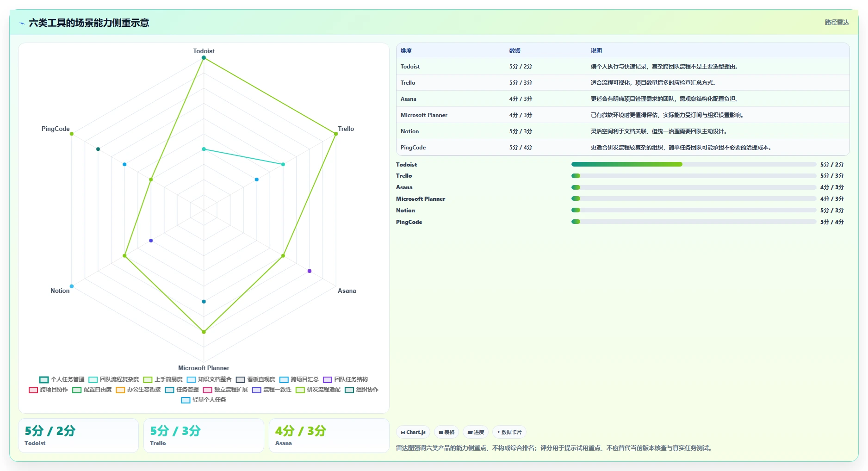The image size is (868, 471).
Task: Click the footnote text starting 雷达图强调
Action: (x=555, y=448)
